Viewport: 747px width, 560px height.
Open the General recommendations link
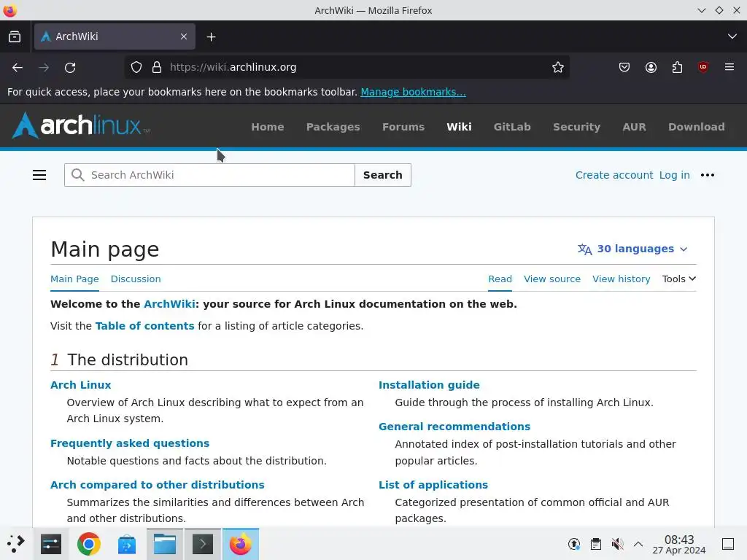click(454, 427)
